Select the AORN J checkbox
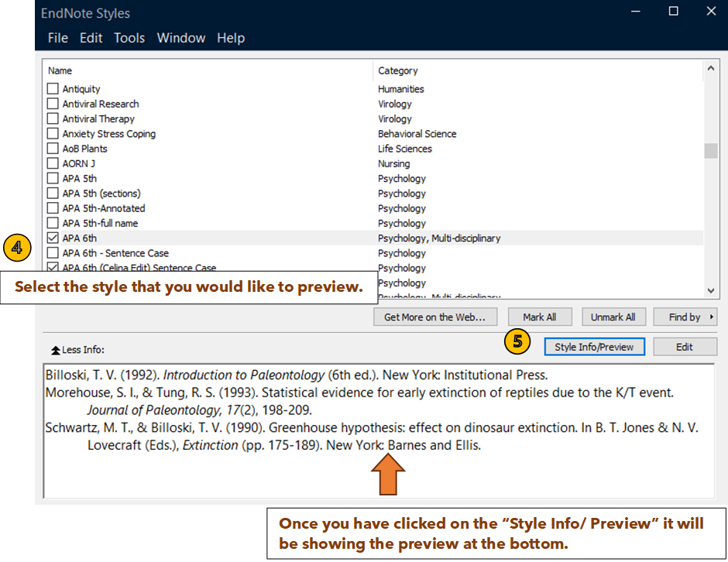The width and height of the screenshot is (728, 562). [51, 163]
